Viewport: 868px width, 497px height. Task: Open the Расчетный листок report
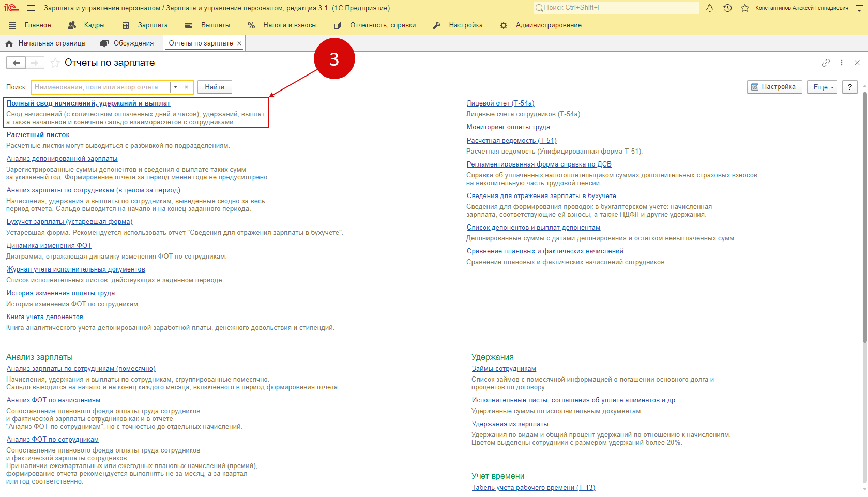click(38, 135)
